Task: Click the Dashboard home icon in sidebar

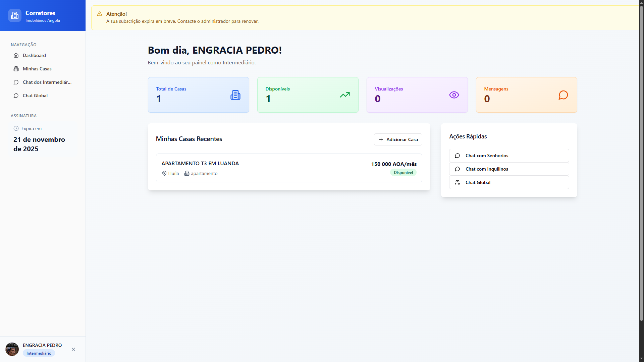Action: (x=16, y=55)
